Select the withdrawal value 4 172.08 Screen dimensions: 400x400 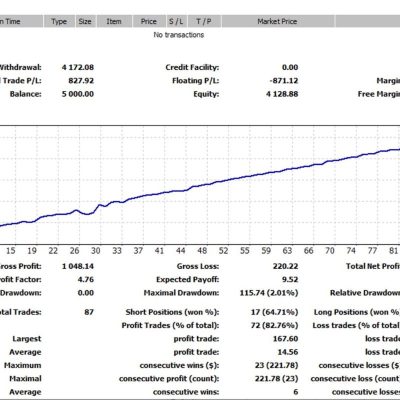coord(78,67)
